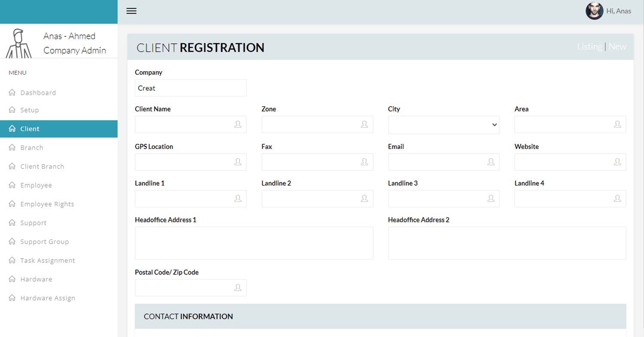Image resolution: width=644 pixels, height=337 pixels.
Task: Focus the Email input field
Action: 438,162
